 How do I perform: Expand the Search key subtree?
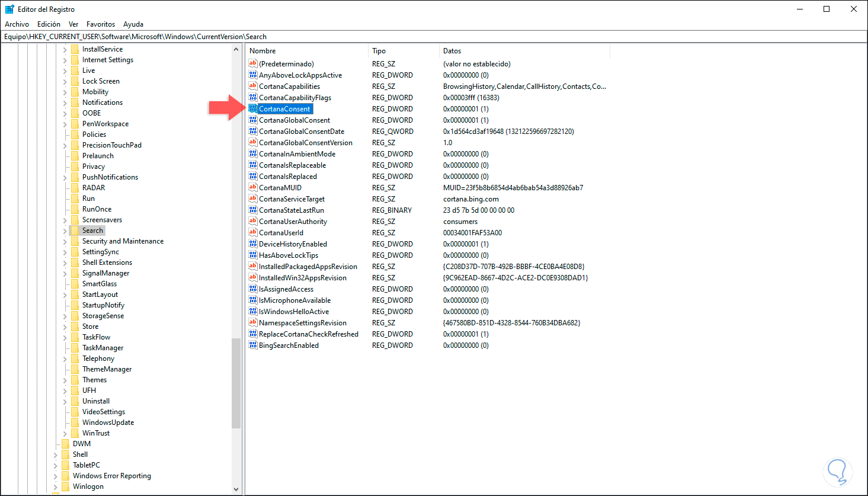[65, 231]
